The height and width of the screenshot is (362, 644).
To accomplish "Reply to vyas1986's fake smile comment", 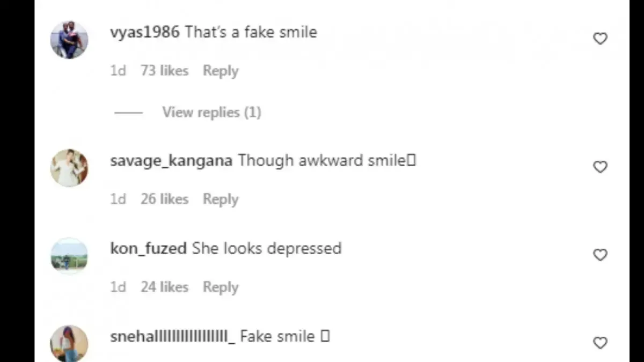I will [221, 71].
